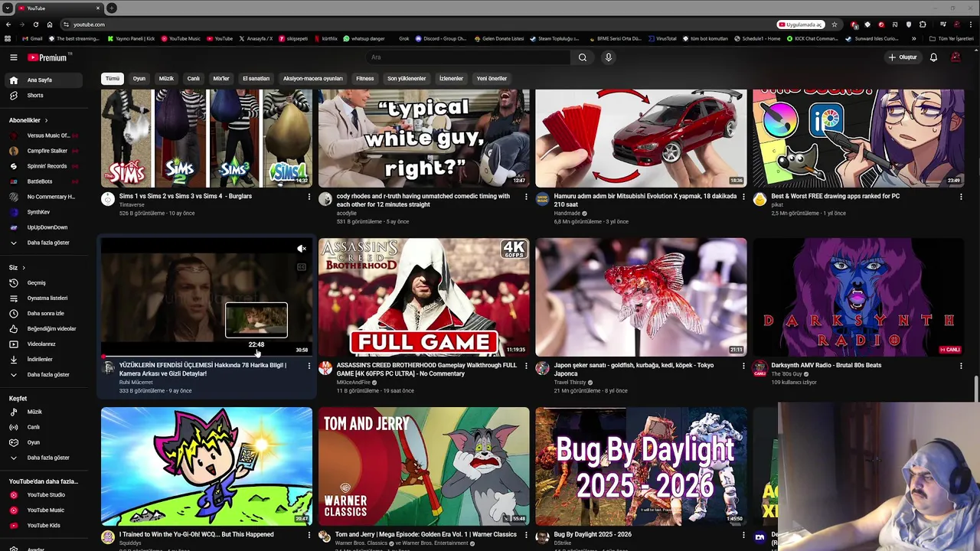Open the notifications bell
Screen dimensions: 980x551
click(933, 57)
